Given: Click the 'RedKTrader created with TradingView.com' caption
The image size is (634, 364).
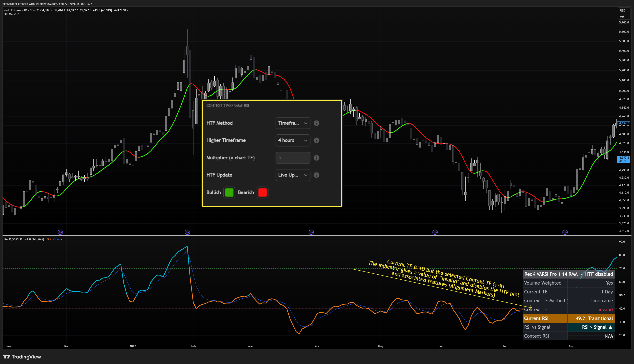Looking at the screenshot, I should (30, 4).
